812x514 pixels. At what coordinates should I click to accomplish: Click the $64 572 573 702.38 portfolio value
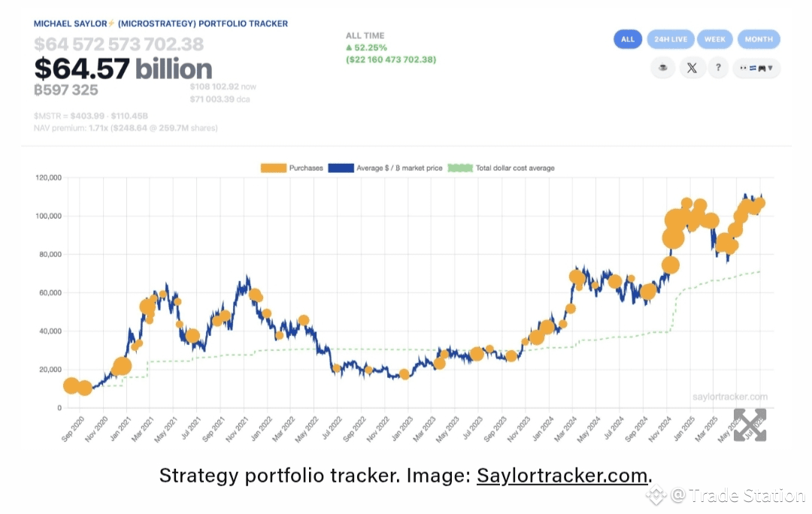(x=119, y=44)
